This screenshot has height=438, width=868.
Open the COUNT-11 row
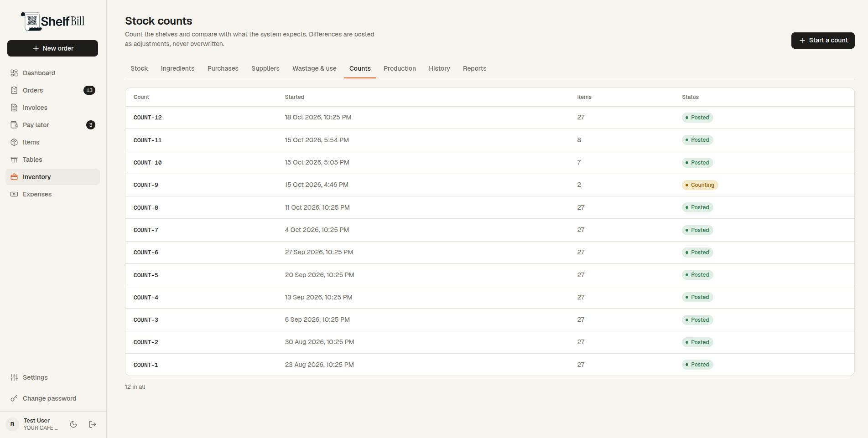click(489, 140)
